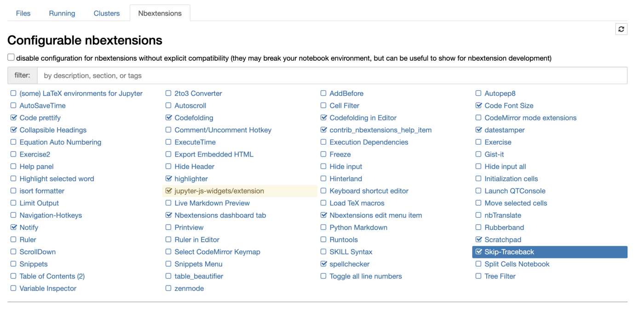Open the Hinterland extension link
This screenshot has height=309, width=644.
pos(345,179)
